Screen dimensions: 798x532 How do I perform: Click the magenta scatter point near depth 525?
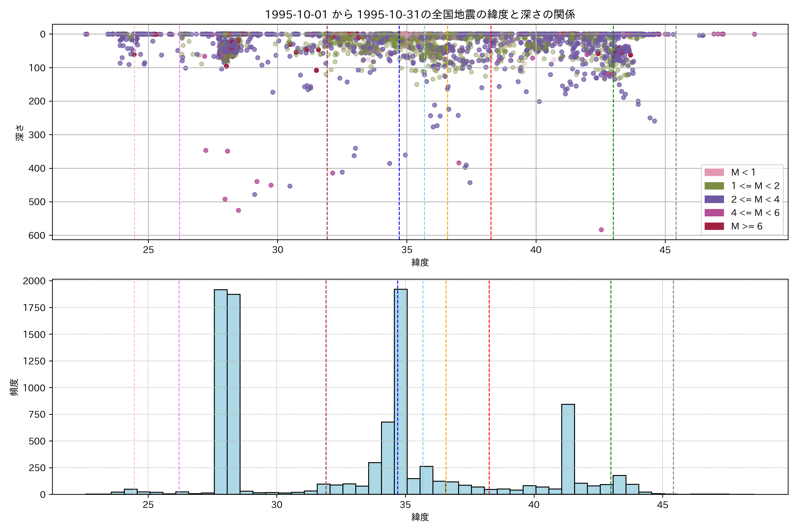[x=239, y=210]
